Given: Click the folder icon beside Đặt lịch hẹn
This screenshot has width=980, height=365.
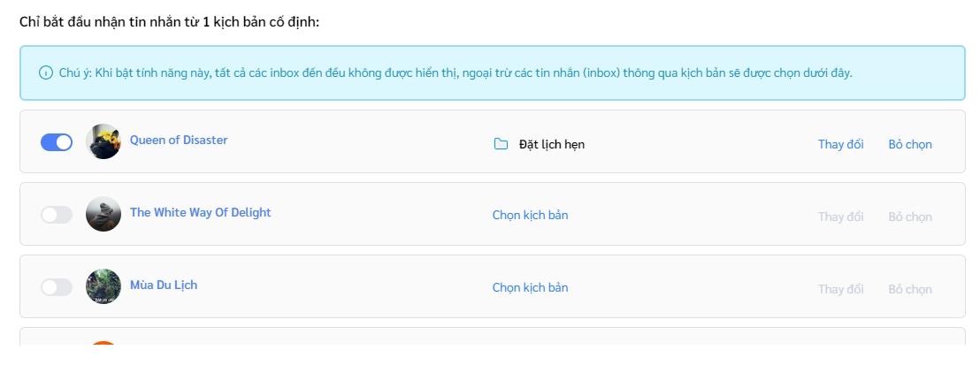Looking at the screenshot, I should tap(501, 144).
